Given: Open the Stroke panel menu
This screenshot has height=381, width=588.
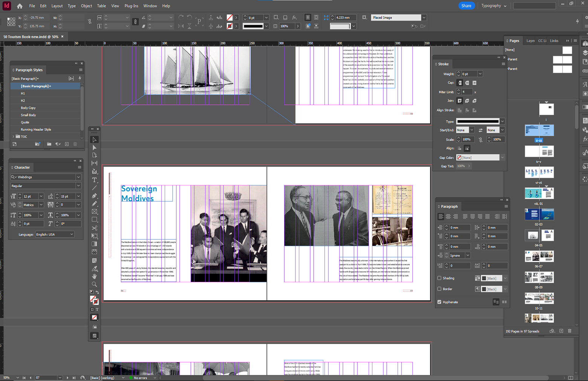Looking at the screenshot, I should pos(503,64).
